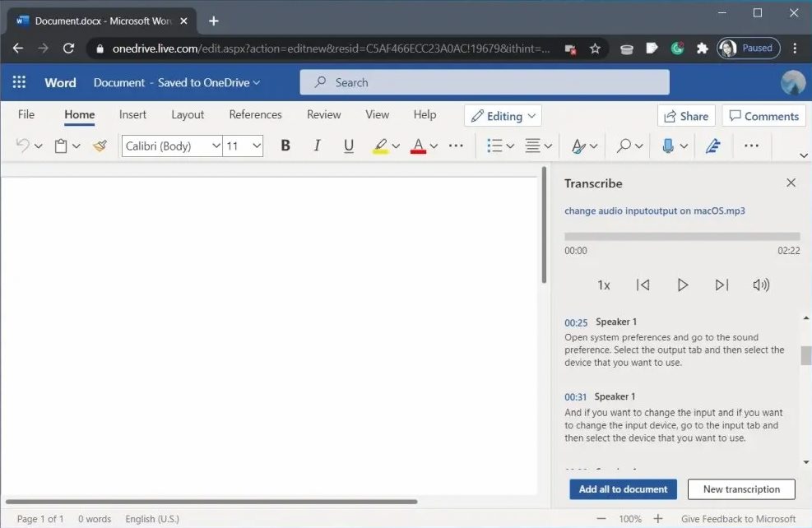Adjust the audio volume speaker icon

coord(761,285)
